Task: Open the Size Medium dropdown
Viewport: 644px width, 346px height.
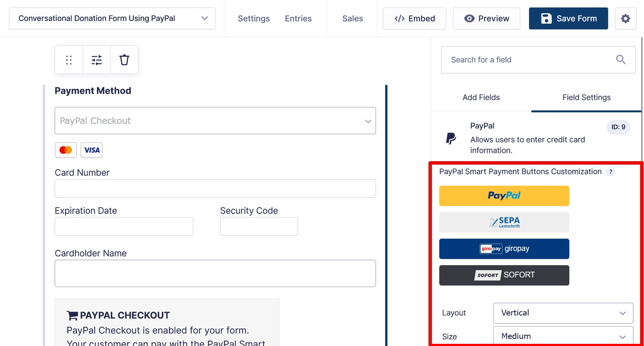Action: coord(563,336)
